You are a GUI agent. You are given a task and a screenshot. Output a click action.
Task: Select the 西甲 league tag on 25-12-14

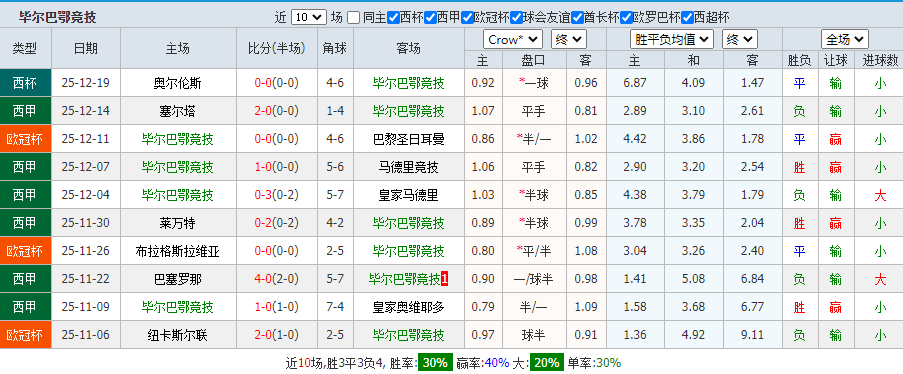(x=25, y=111)
